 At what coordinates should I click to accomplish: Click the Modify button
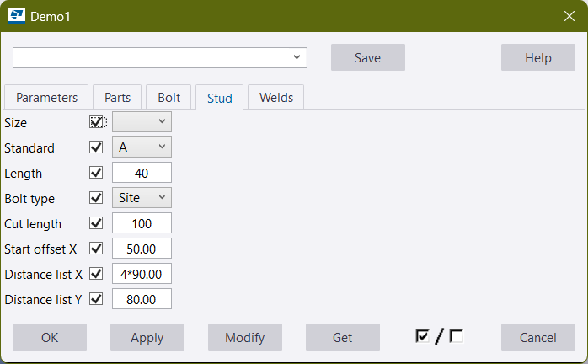click(245, 337)
